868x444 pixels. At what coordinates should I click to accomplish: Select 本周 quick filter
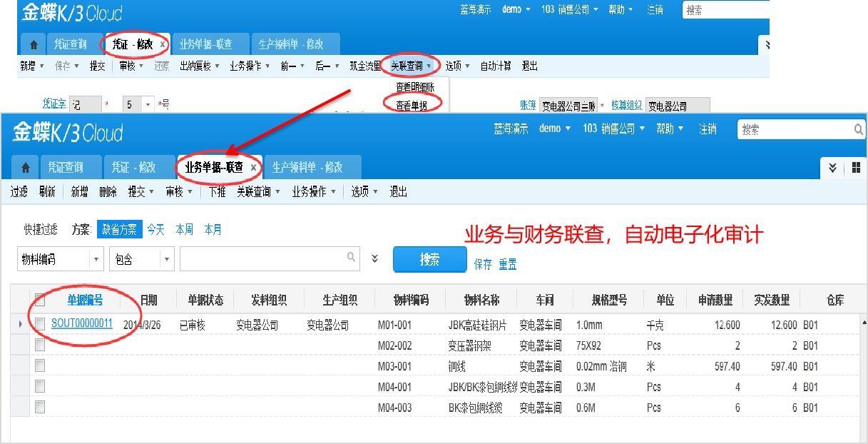[184, 229]
